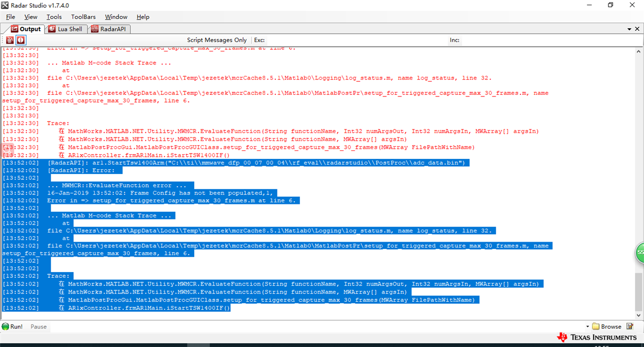644x347 pixels.
Task: Open the Help menu
Action: pos(143,17)
